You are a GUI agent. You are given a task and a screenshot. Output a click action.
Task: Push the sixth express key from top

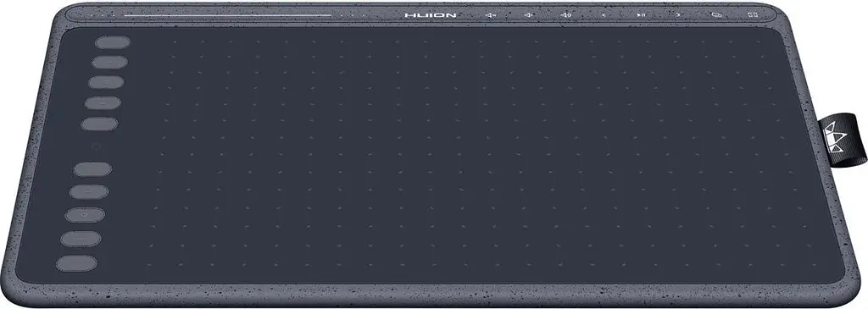coord(92,169)
